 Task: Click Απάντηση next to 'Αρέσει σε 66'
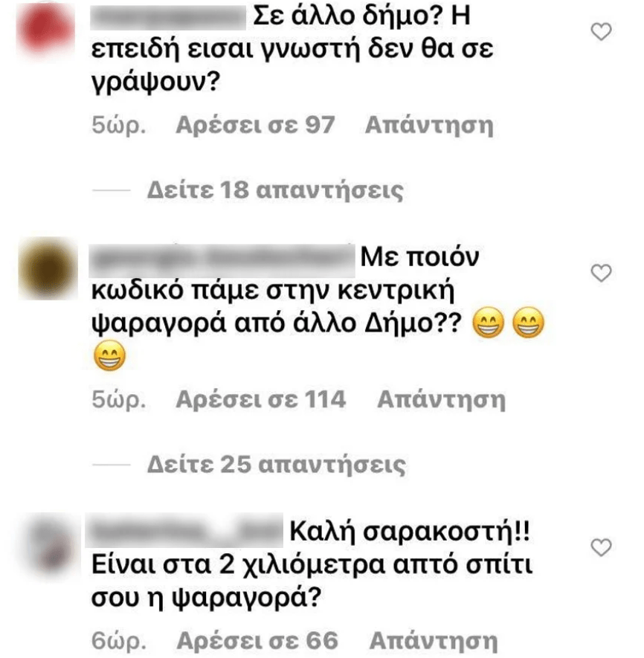pyautogui.click(x=434, y=641)
